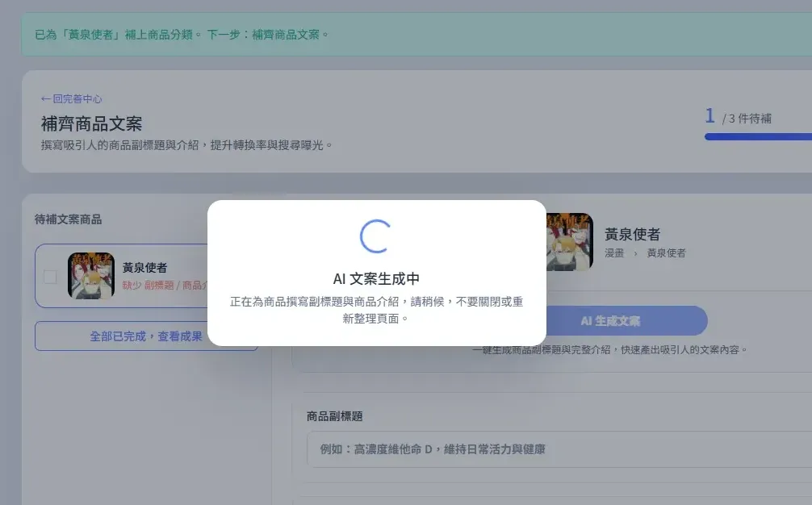
Task: Click the green notification banner about 補上商品分類
Action: point(416,34)
